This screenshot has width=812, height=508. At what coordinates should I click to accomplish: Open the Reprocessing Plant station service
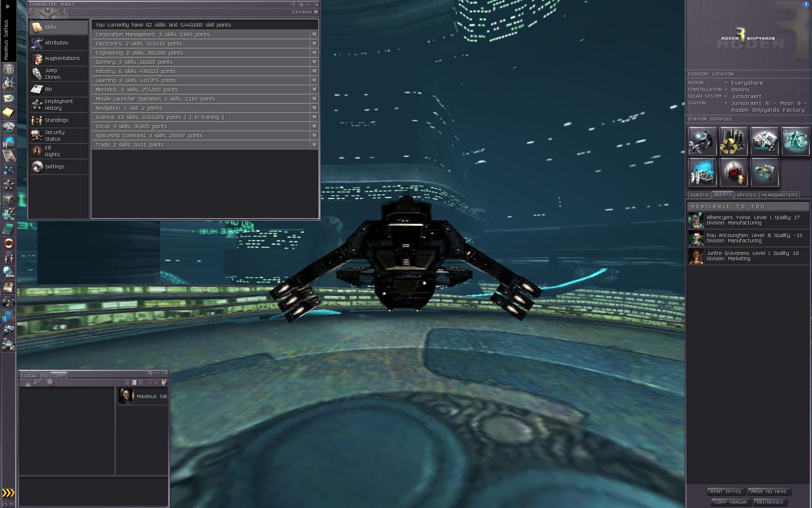click(x=733, y=141)
